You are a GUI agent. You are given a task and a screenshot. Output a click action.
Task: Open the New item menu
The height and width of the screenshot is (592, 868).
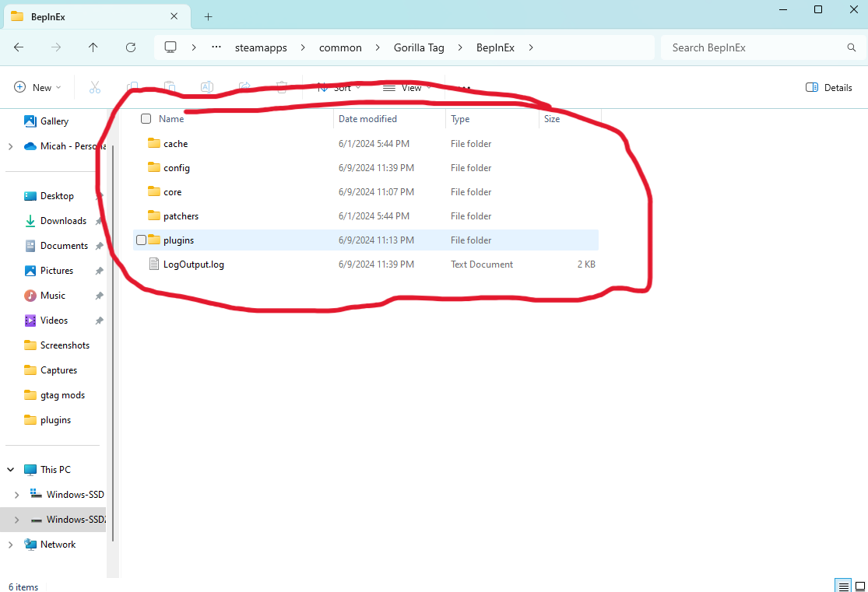(x=37, y=87)
